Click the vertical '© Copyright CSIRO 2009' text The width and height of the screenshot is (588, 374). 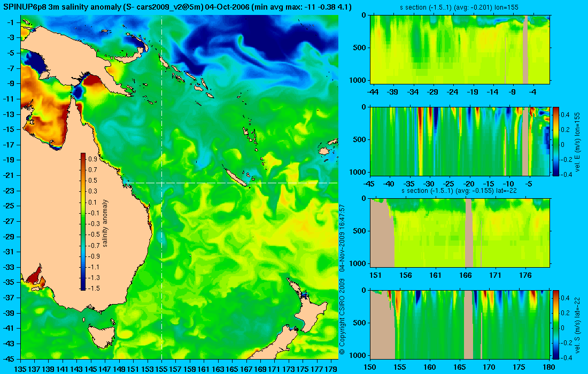tap(342, 317)
